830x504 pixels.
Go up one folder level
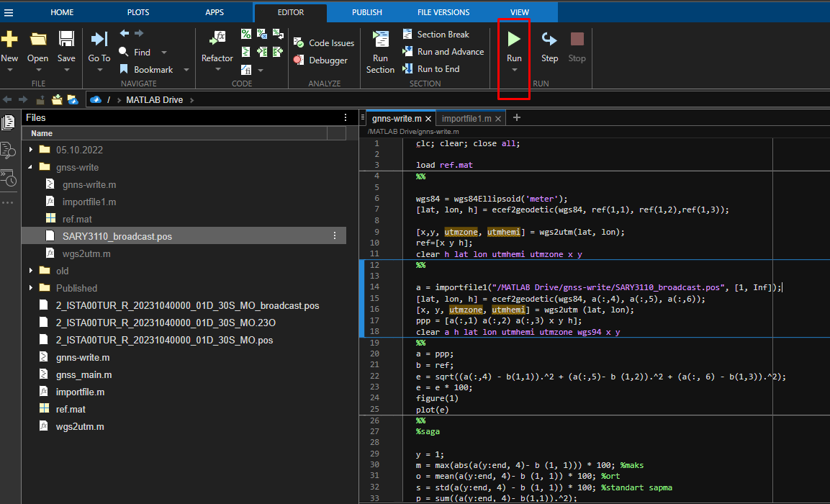(x=40, y=99)
